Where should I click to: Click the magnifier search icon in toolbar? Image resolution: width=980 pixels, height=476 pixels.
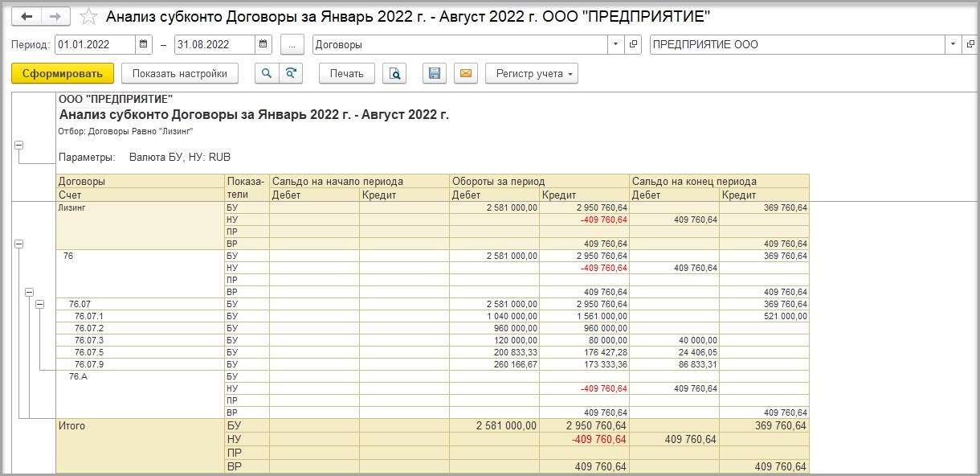267,74
